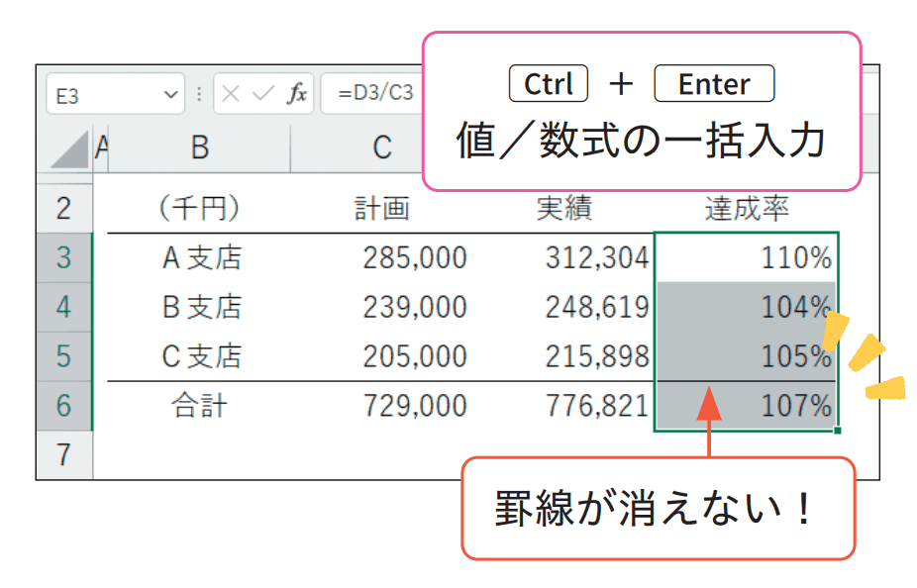The width and height of the screenshot is (917, 588).
Task: Click the cell with 248,619
Action: [x=564, y=308]
